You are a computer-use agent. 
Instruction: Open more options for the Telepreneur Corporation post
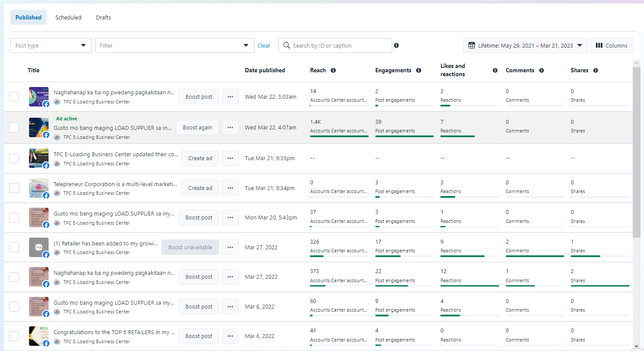[230, 188]
